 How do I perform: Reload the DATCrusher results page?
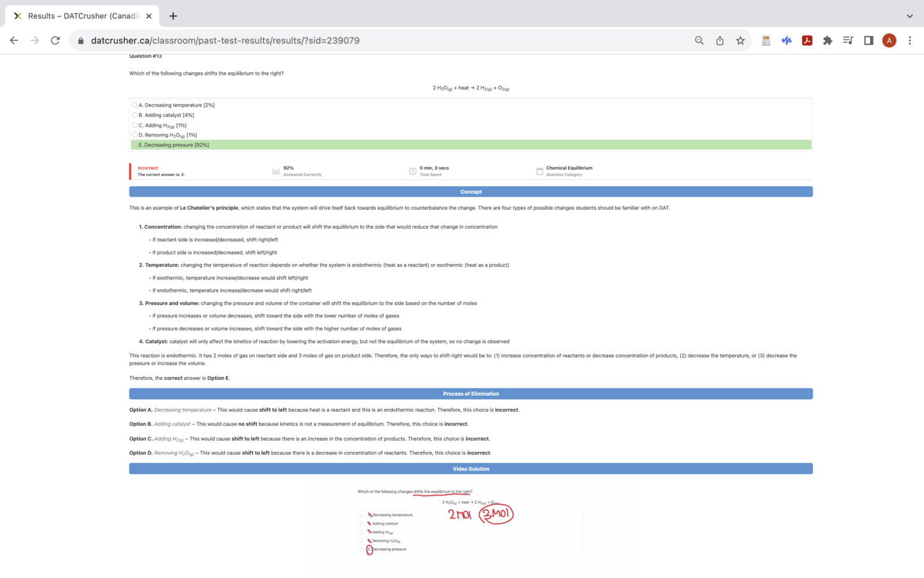click(55, 40)
